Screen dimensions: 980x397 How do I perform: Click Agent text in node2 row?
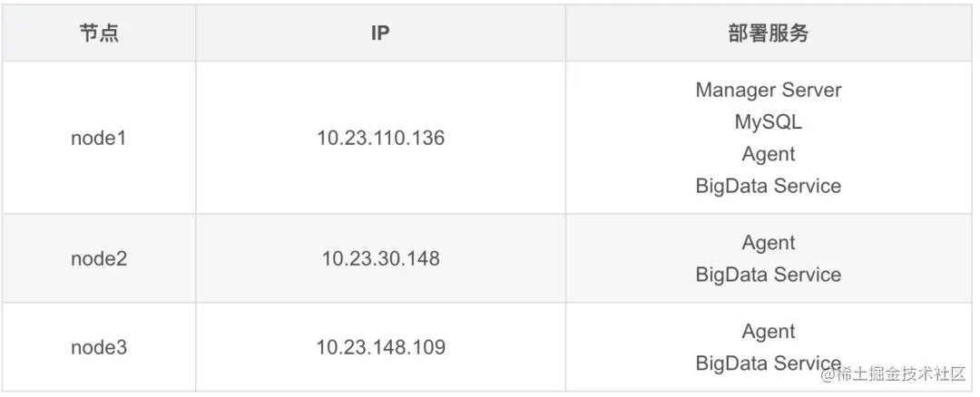(x=768, y=243)
